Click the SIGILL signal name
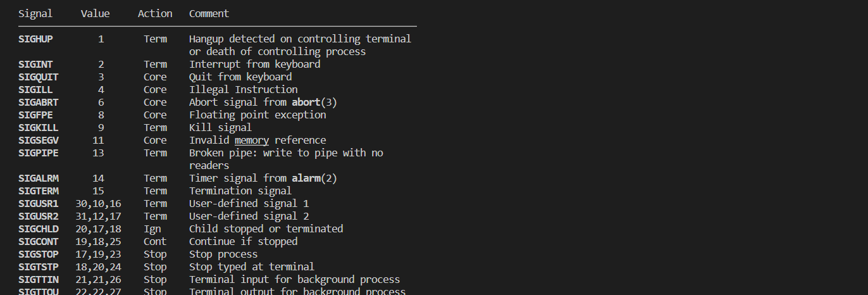Screen dimensions: 868x295 click(35, 90)
